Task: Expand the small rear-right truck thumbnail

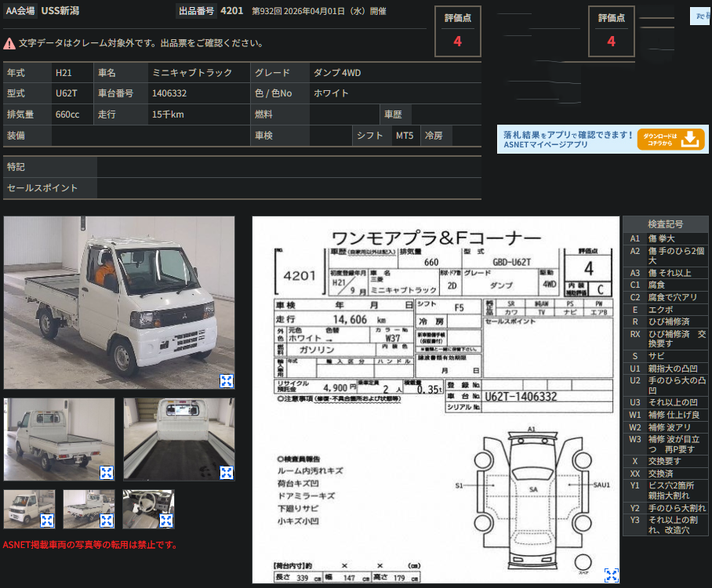Action: (107, 521)
